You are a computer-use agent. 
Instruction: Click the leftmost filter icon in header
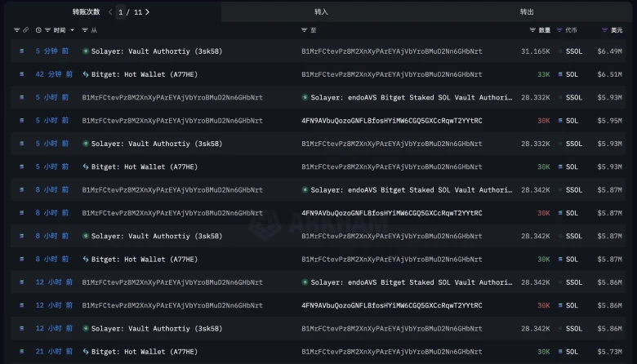point(16,30)
